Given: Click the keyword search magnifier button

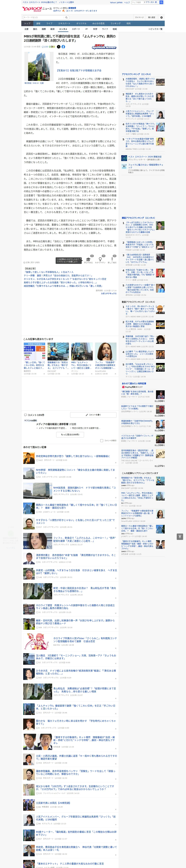Looking at the screenshot, I should click(66, 18).
